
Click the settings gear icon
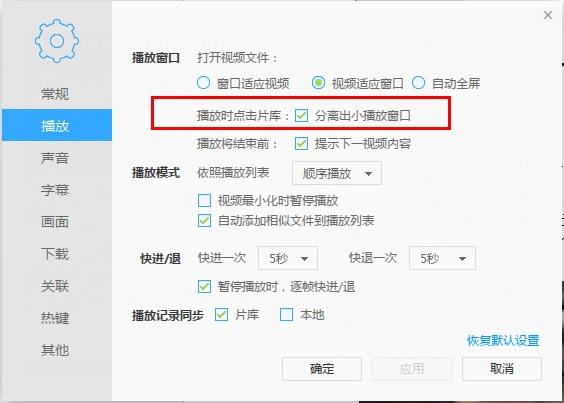coord(57,41)
